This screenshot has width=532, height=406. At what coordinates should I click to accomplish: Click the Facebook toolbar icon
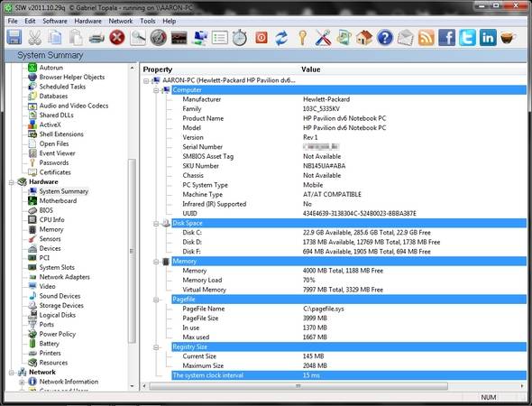click(446, 37)
